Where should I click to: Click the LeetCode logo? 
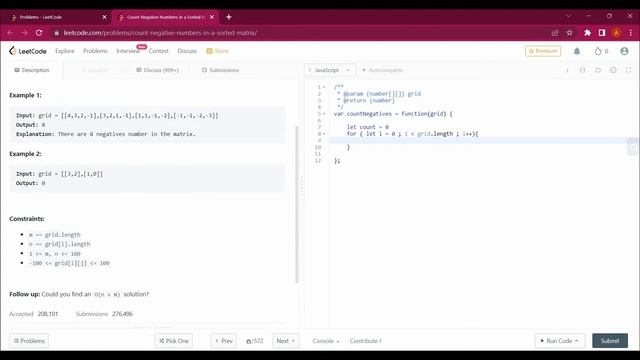pos(28,51)
